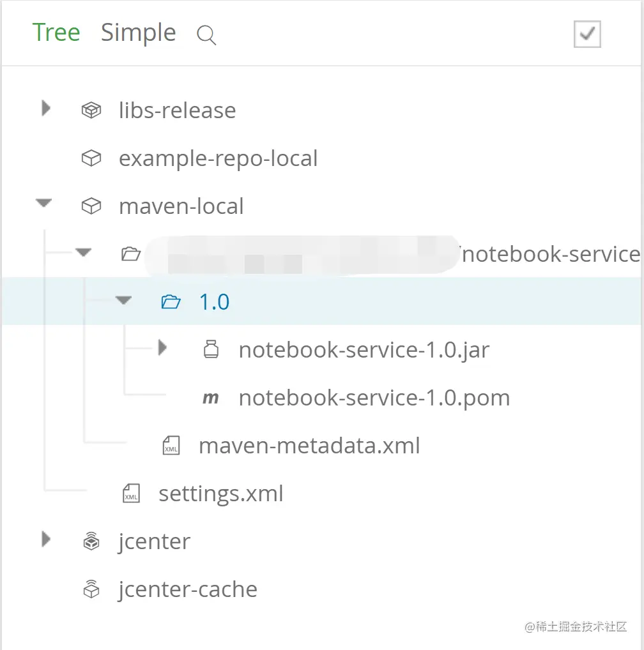Select notebook-service-1.0.pom file
This screenshot has height=650, width=644.
coord(374,398)
